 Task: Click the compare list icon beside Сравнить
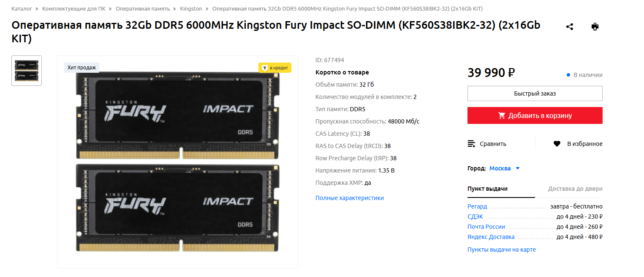point(472,144)
